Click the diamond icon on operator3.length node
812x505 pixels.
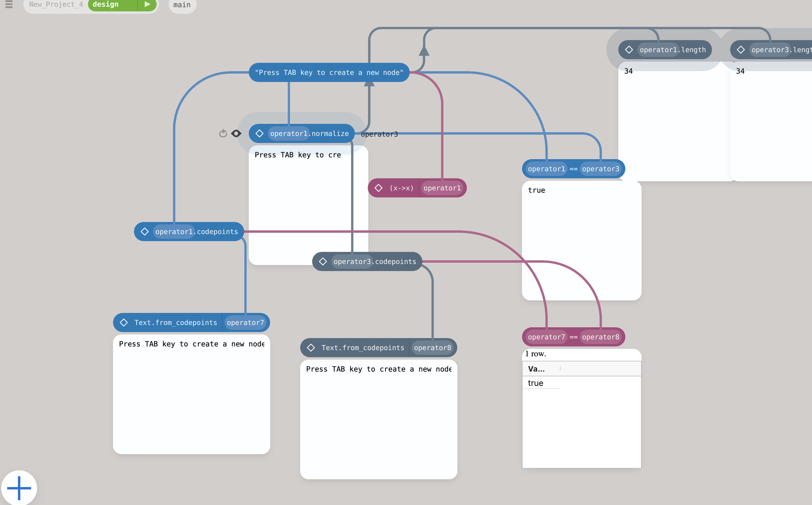tap(741, 49)
